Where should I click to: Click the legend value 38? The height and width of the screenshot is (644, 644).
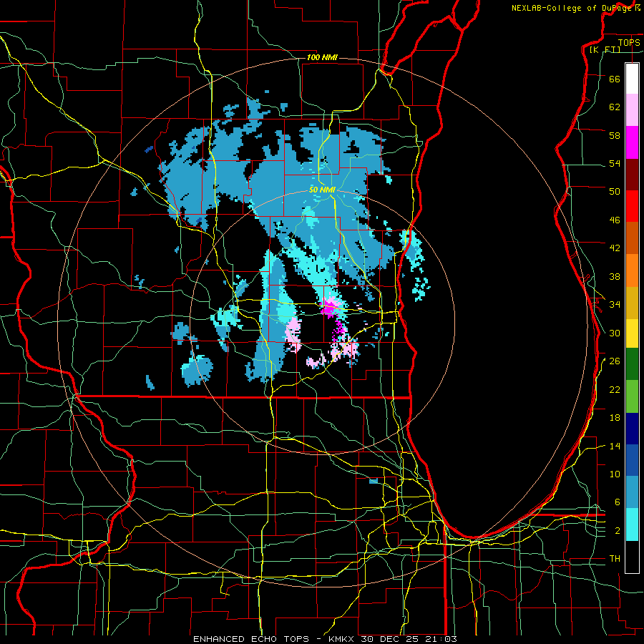pyautogui.click(x=615, y=276)
